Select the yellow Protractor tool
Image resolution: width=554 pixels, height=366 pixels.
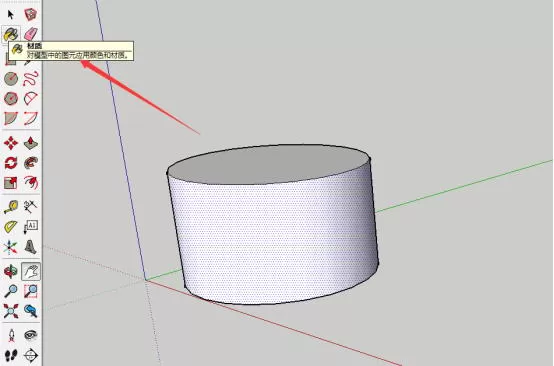pos(11,227)
